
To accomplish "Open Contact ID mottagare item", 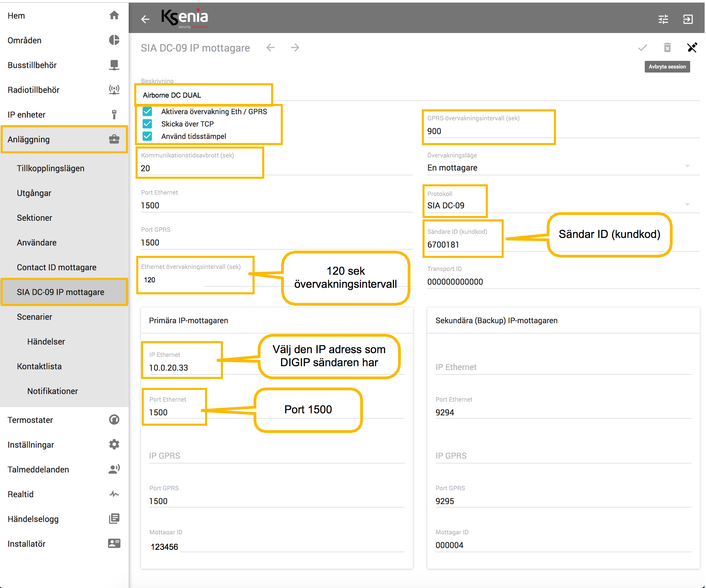I will (64, 267).
